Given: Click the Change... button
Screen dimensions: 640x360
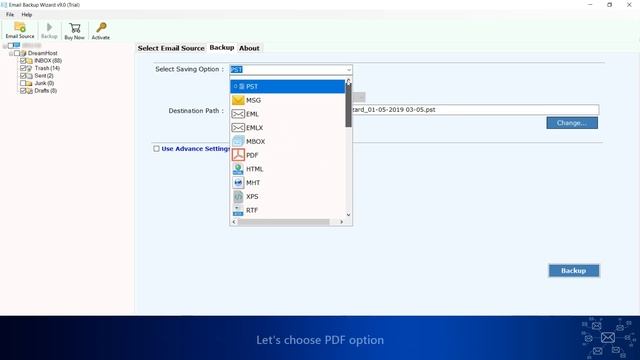Looking at the screenshot, I should point(572,123).
